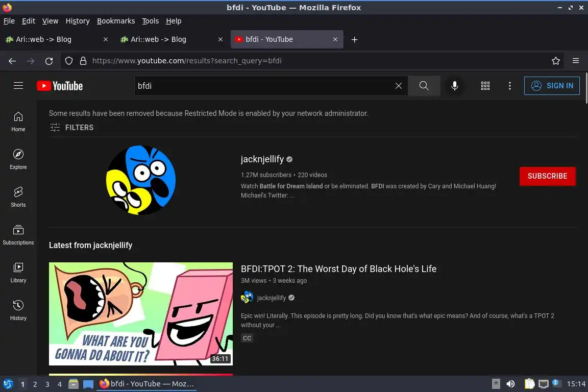This screenshot has width=588, height=392.
Task: Open Library in sidebar
Action: coord(18,273)
